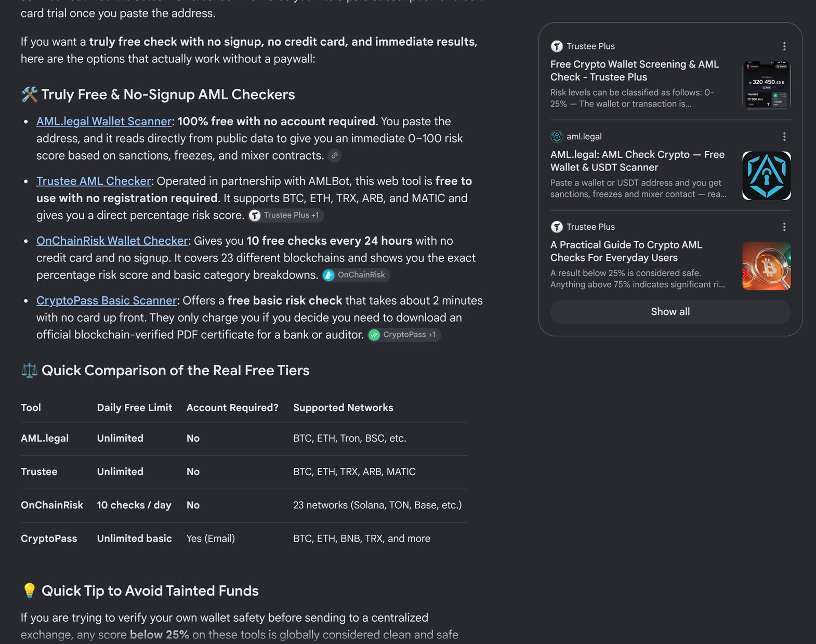Click the scales emoji beside Quick Comparison heading
This screenshot has height=644, width=816.
coord(29,371)
